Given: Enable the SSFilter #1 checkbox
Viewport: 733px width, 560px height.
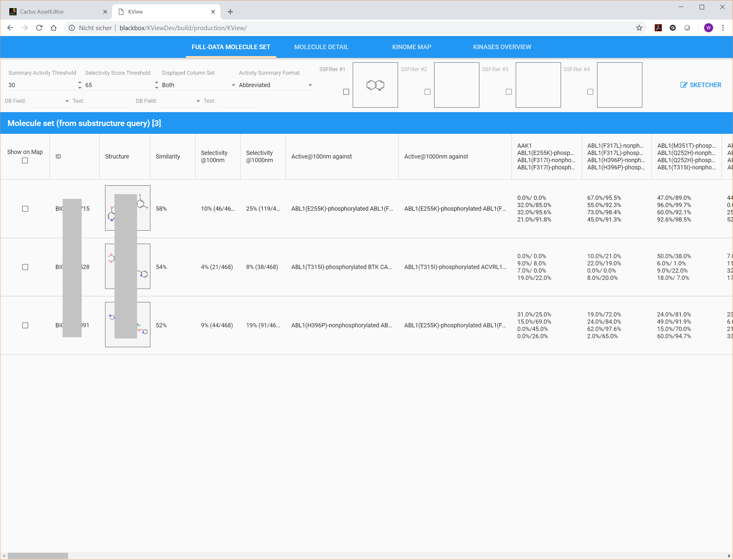Looking at the screenshot, I should tap(346, 92).
